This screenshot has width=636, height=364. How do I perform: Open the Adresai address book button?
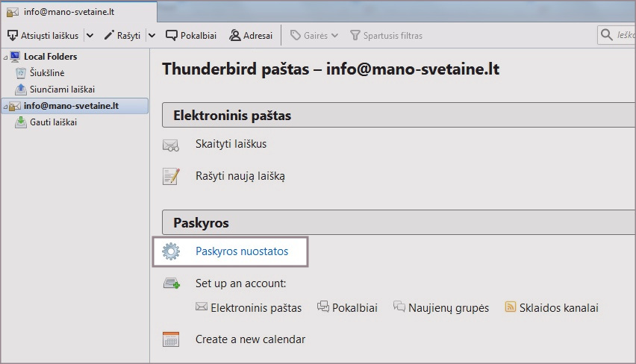(250, 35)
